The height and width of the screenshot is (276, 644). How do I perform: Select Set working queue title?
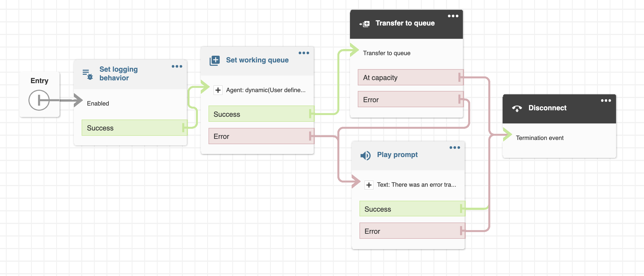[257, 60]
